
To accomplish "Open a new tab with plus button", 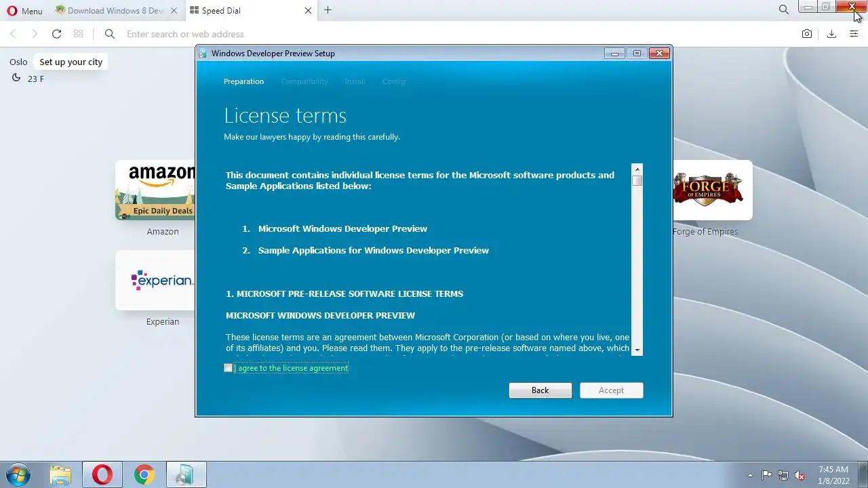I will coord(328,10).
